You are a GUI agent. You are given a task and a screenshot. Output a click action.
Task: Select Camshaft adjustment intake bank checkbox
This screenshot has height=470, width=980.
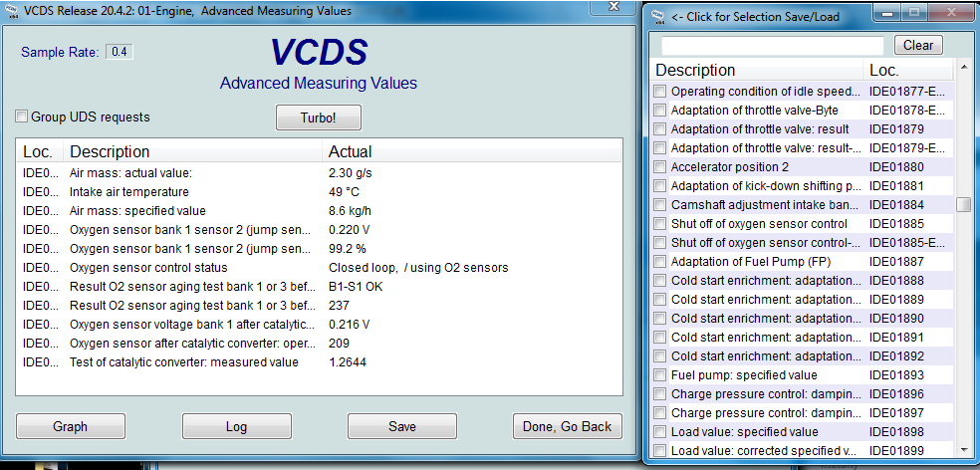[660, 205]
